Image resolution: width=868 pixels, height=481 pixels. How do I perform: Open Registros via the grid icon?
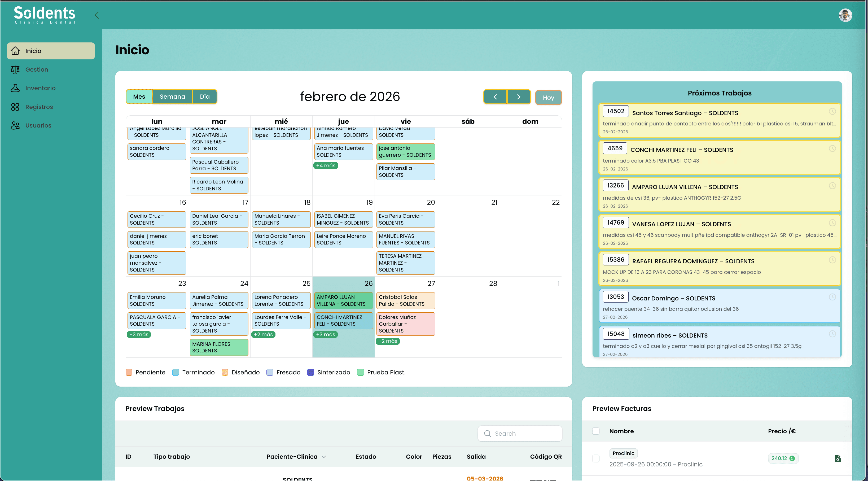coord(15,107)
